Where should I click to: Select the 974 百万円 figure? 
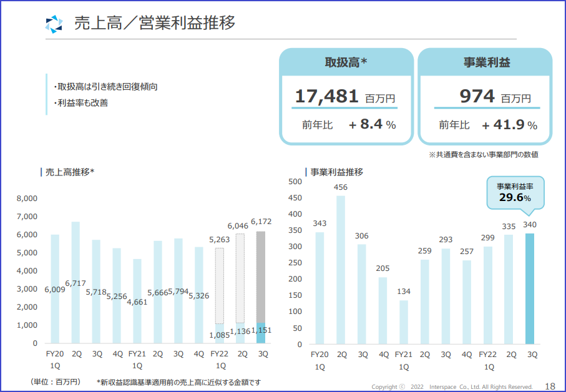(495, 96)
